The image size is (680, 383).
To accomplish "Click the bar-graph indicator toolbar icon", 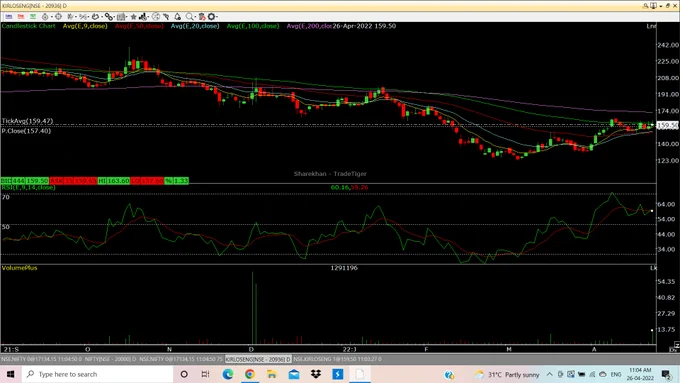I will 143,16.
